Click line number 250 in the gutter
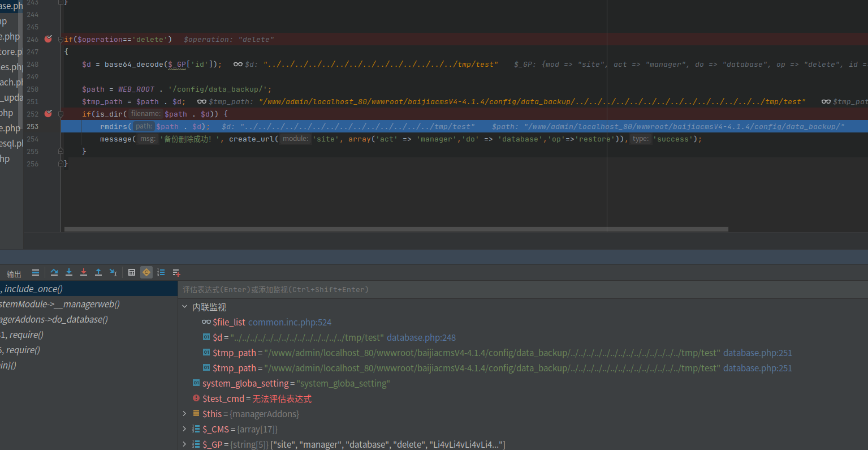This screenshot has height=450, width=868. tap(33, 89)
